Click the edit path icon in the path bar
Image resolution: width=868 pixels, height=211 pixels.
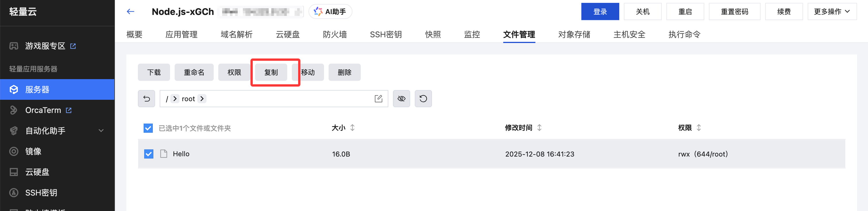[x=378, y=99]
